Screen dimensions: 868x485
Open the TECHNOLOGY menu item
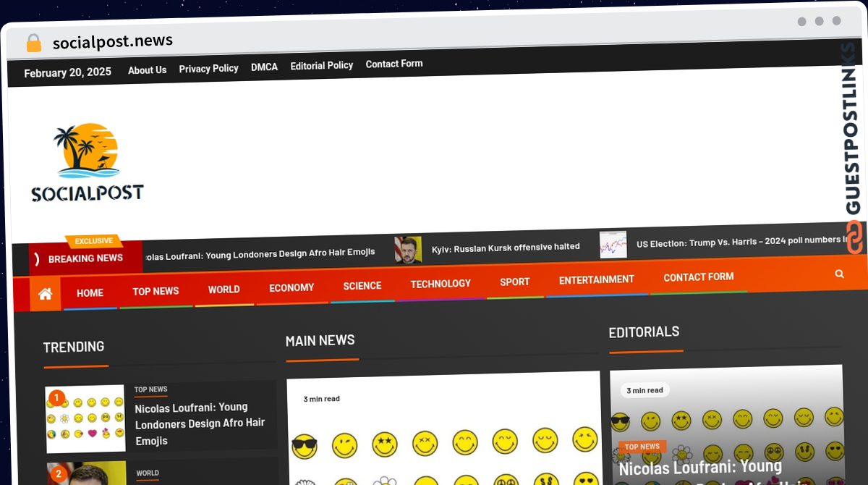click(x=441, y=284)
